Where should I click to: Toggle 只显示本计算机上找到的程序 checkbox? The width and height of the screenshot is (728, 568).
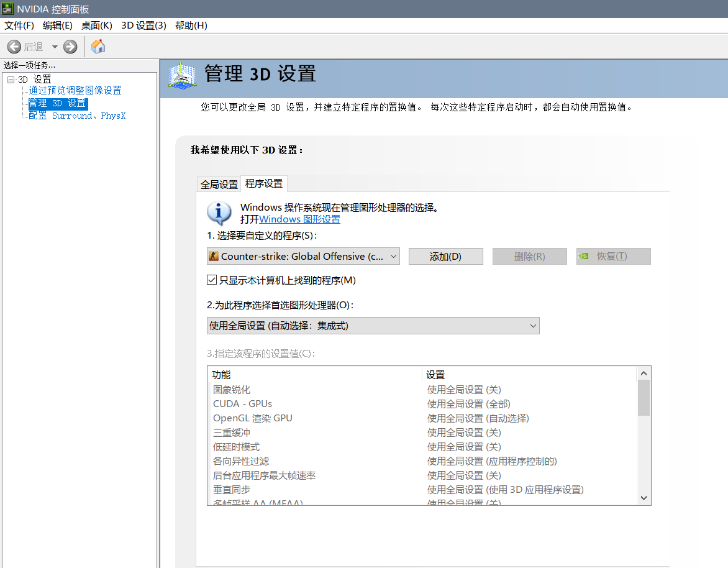[212, 280]
